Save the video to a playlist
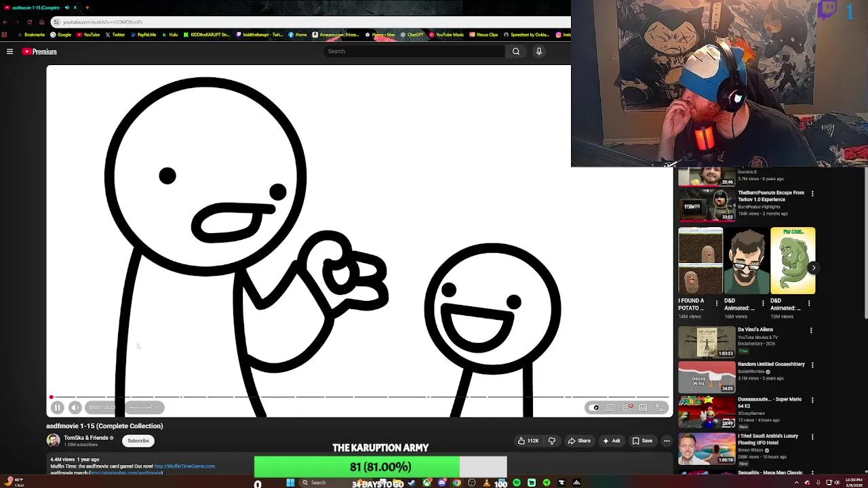Screen dimensions: 868x488 [642, 441]
